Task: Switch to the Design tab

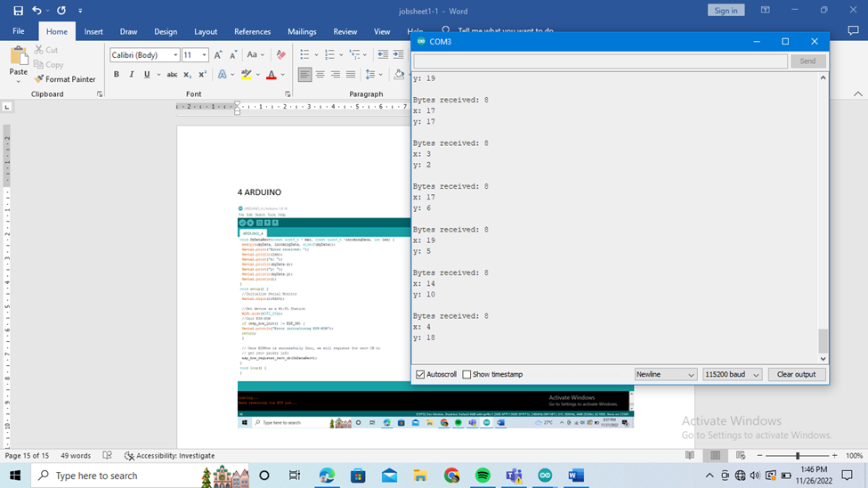Action: click(166, 31)
